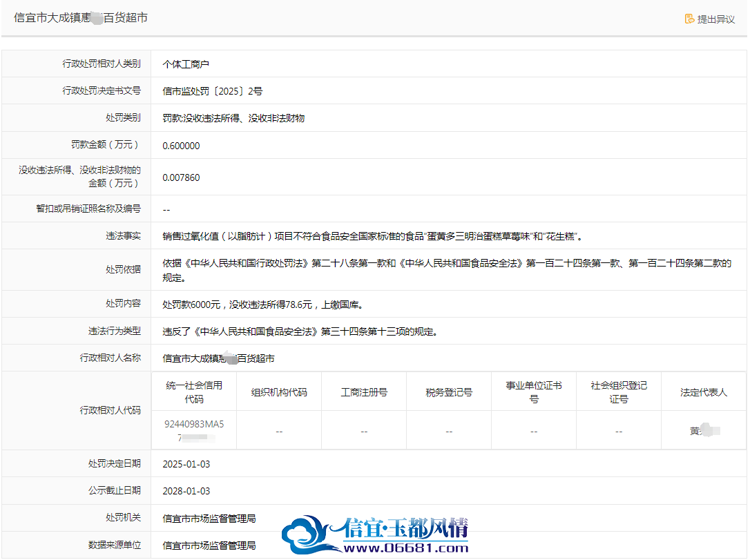
Task: Select the fine amount 0.600000
Action: pyautogui.click(x=181, y=146)
